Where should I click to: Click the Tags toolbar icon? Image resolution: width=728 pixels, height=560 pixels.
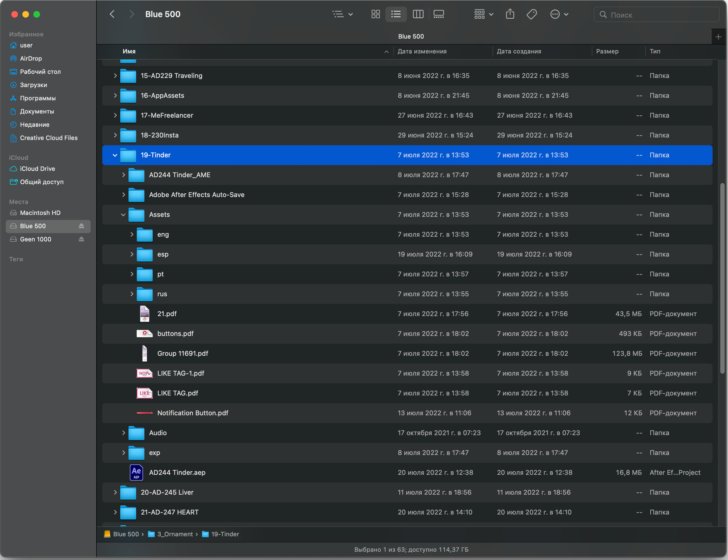pos(531,14)
